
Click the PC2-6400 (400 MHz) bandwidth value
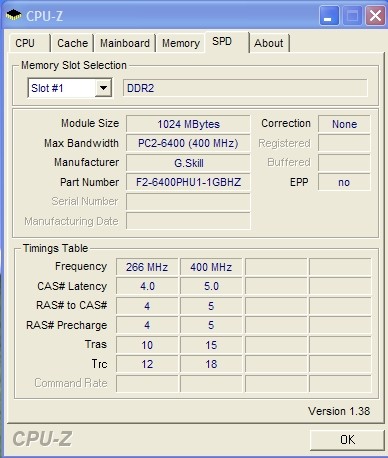188,143
